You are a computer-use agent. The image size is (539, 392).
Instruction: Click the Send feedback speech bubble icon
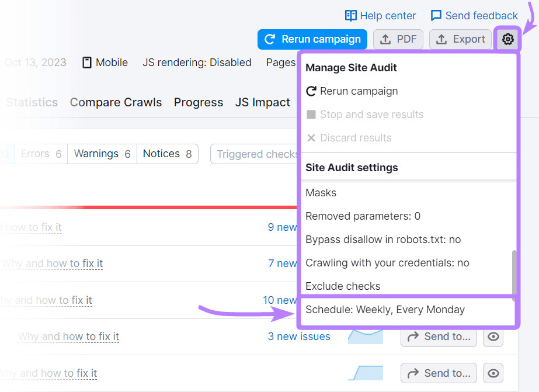click(436, 15)
